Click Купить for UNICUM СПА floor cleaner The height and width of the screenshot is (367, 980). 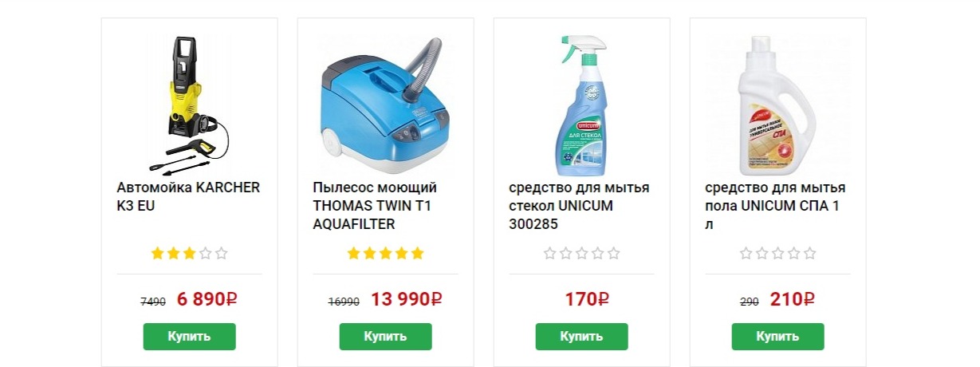[x=778, y=337]
